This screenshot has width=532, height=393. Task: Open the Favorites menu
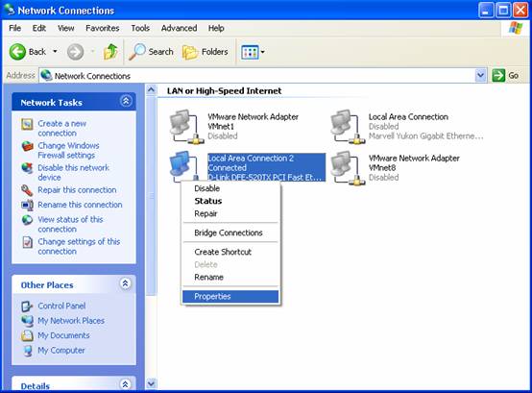point(103,28)
